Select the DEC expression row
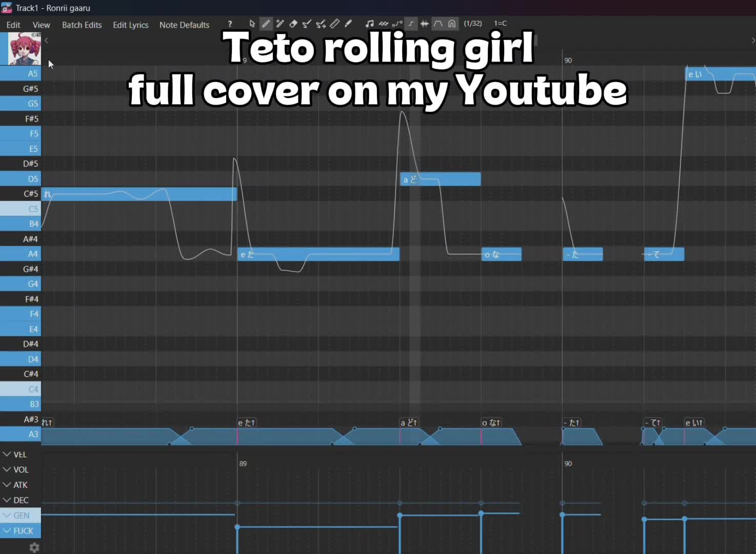This screenshot has width=756, height=554. click(21, 500)
